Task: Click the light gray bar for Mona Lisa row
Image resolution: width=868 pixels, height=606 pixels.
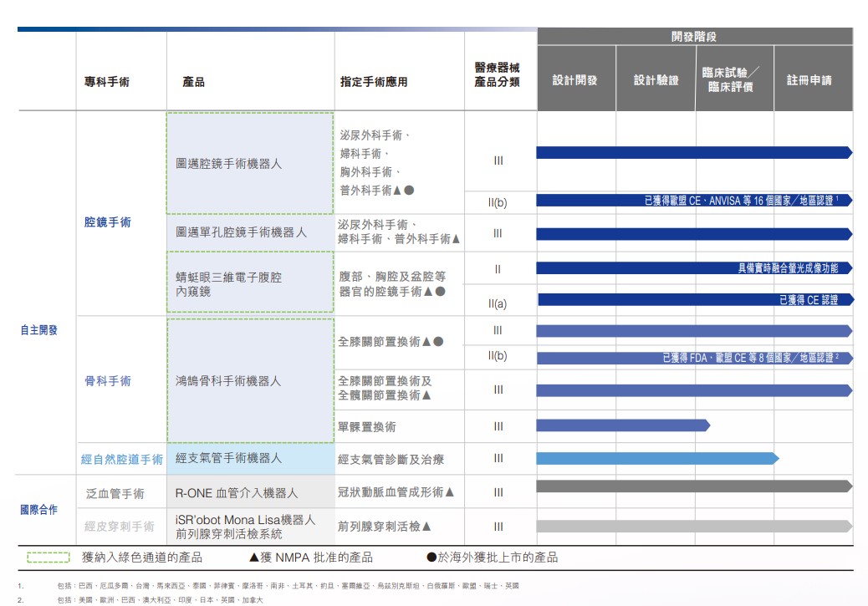Action: click(694, 527)
